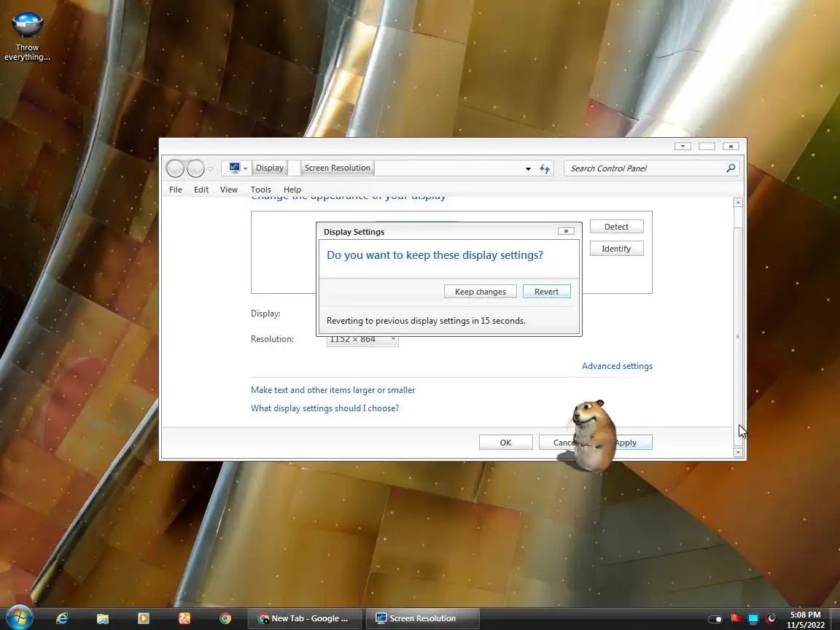This screenshot has height=630, width=840.
Task: Click the address bar refresh icon
Action: click(x=545, y=168)
